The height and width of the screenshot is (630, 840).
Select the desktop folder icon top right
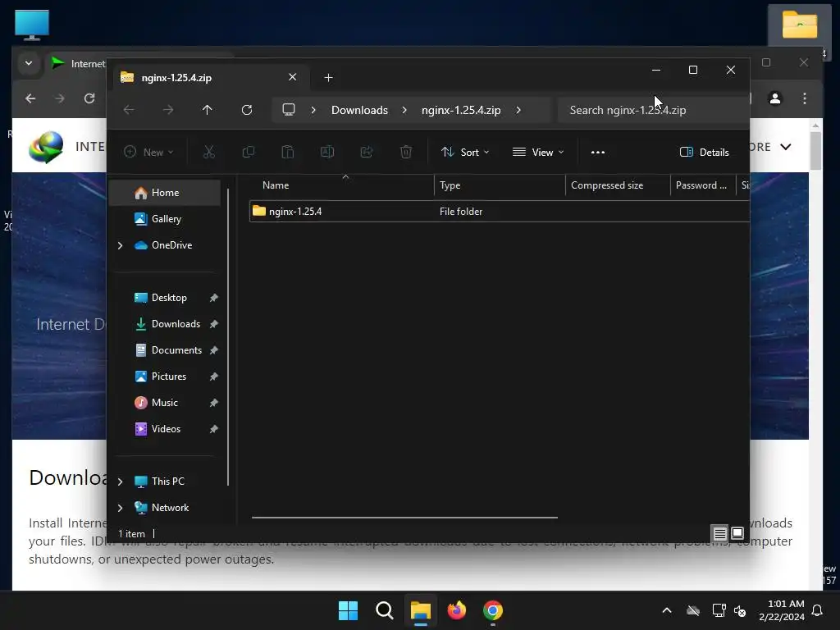tap(799, 25)
